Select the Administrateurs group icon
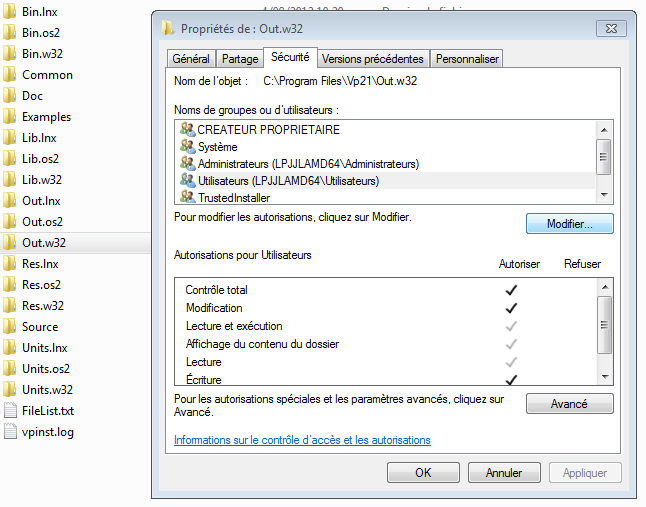The height and width of the screenshot is (507, 646). [x=187, y=163]
